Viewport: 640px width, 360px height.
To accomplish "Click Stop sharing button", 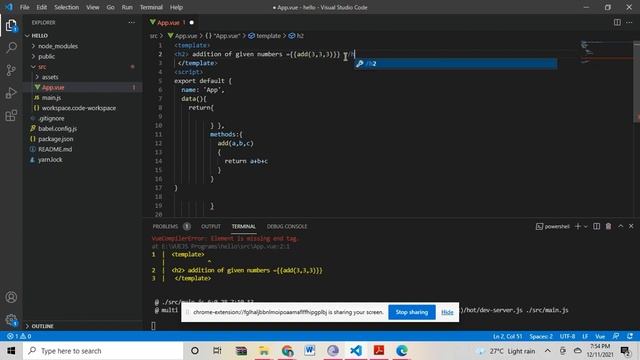I will [x=412, y=312].
